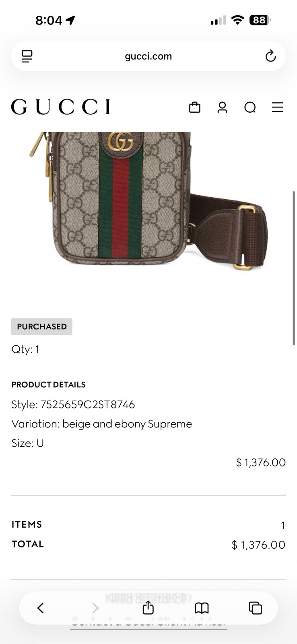Image resolution: width=297 pixels, height=644 pixels.
Task: Select the style number 7525659C2ST8746
Action: pyautogui.click(x=88, y=405)
